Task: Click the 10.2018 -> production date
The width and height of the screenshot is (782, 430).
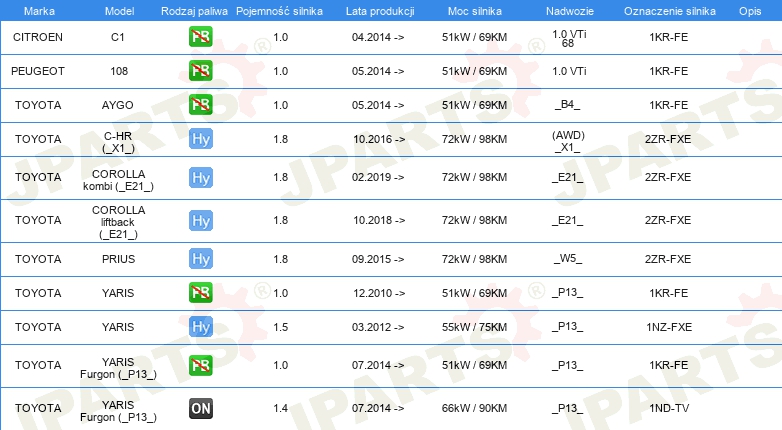Action: (x=379, y=220)
